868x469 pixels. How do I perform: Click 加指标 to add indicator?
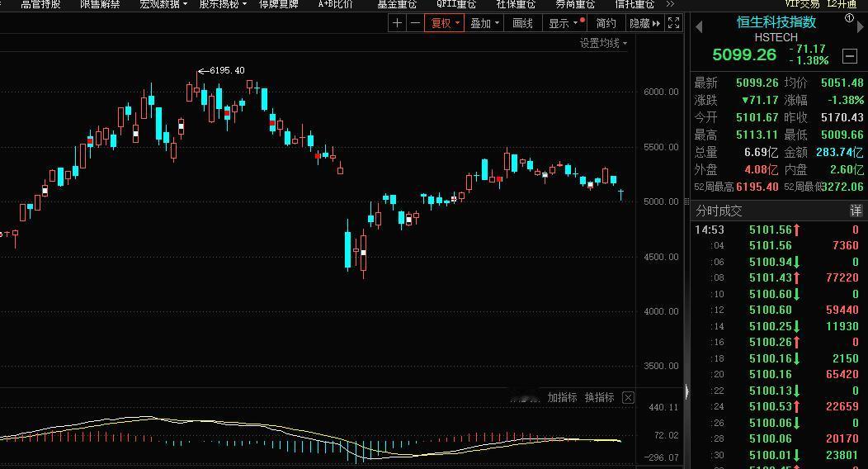pos(562,397)
